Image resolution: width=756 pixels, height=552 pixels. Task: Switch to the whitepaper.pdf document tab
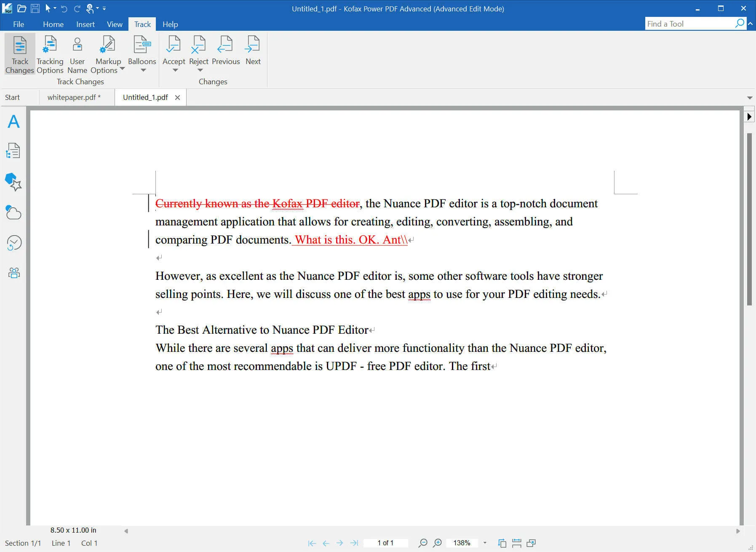pos(74,97)
